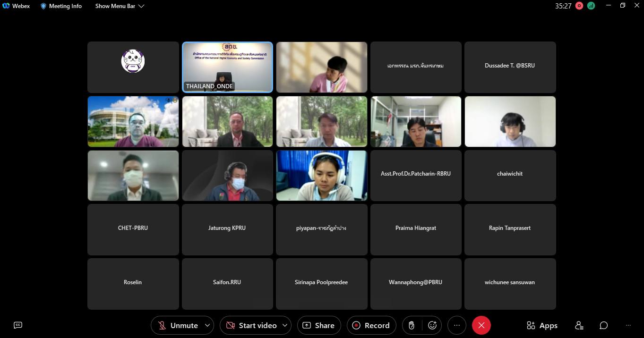
Task: Unmute the microphone
Action: (x=178, y=325)
